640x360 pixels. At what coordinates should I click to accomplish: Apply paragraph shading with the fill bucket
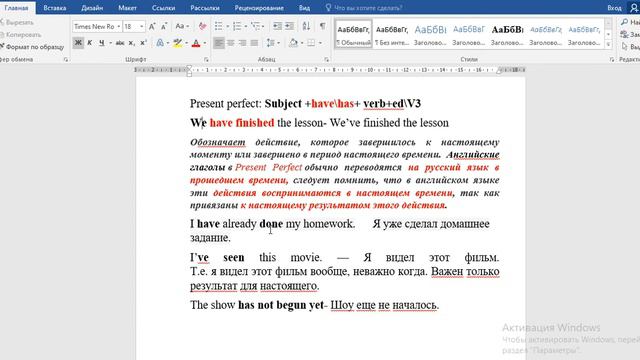click(x=293, y=42)
